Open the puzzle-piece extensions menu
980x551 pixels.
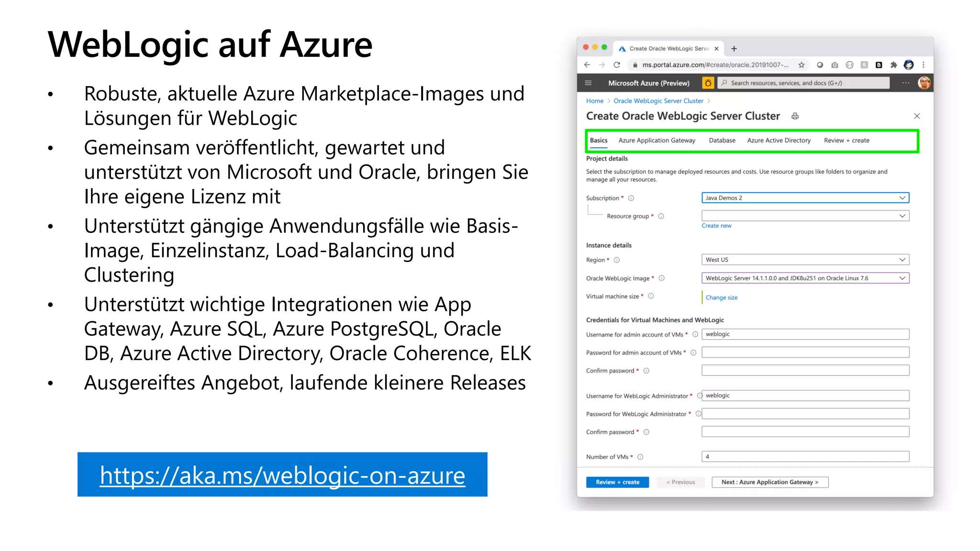893,65
